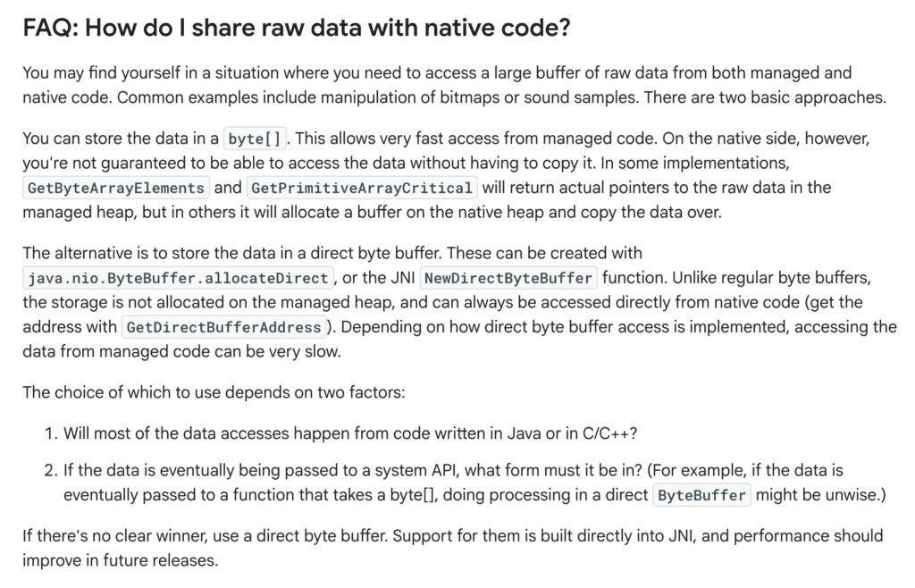915x588 pixels.
Task: Click the phrase 'data from managed code can be very slow'
Action: (x=181, y=351)
